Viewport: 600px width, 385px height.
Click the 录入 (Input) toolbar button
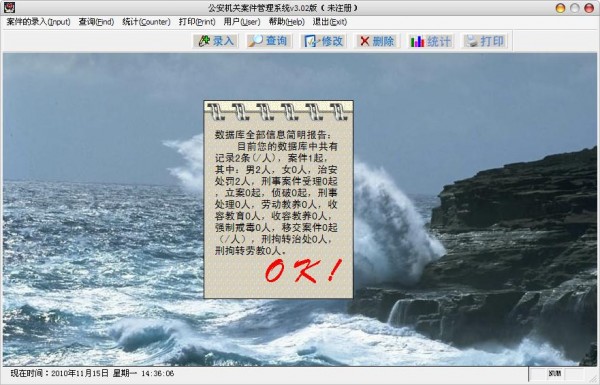tap(215, 41)
